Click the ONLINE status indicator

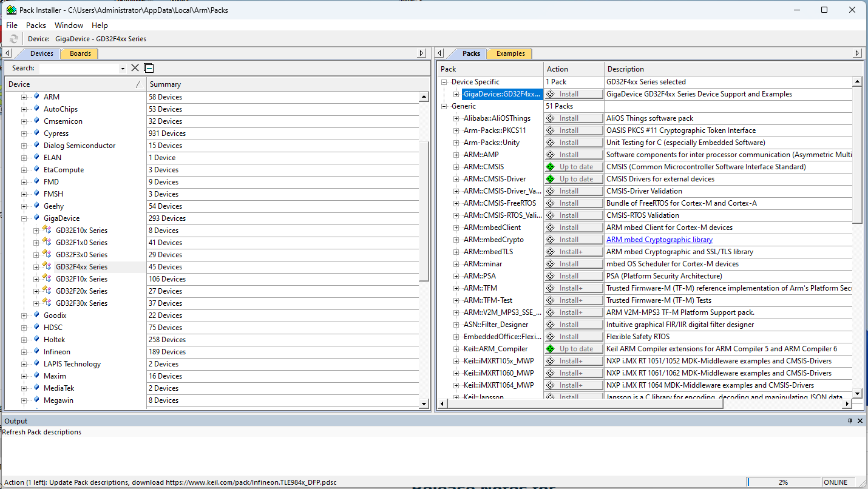click(x=835, y=482)
